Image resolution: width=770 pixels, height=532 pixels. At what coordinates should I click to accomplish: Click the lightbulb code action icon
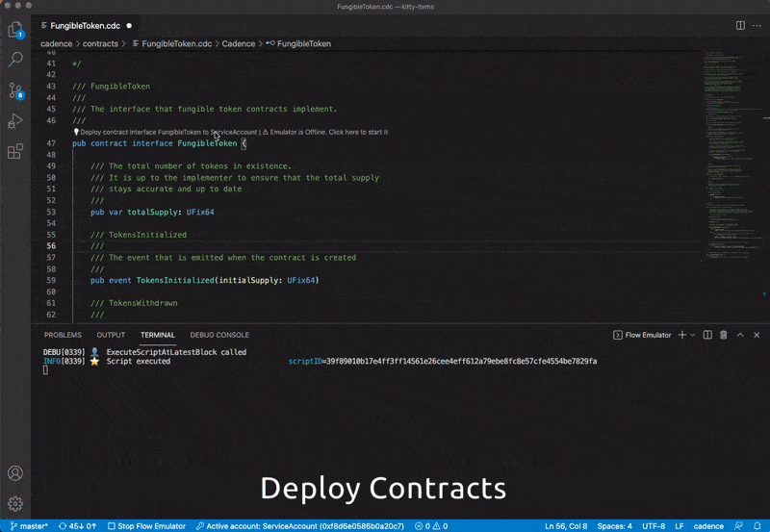76,132
